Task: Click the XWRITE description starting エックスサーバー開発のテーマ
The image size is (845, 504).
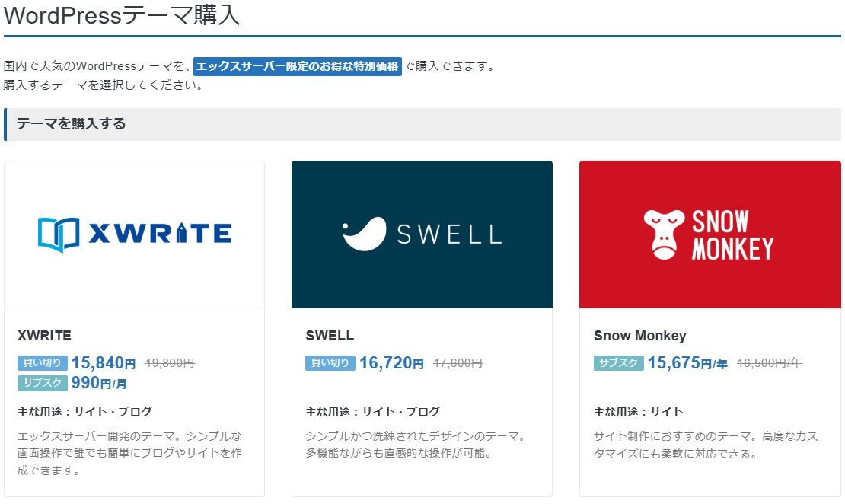Action: tap(130, 453)
